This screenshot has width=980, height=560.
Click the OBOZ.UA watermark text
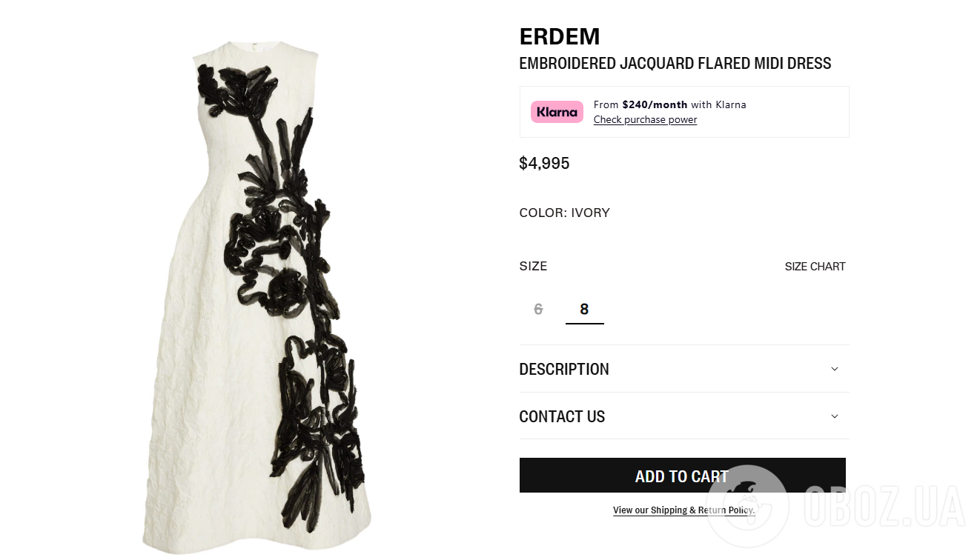pos(884,507)
